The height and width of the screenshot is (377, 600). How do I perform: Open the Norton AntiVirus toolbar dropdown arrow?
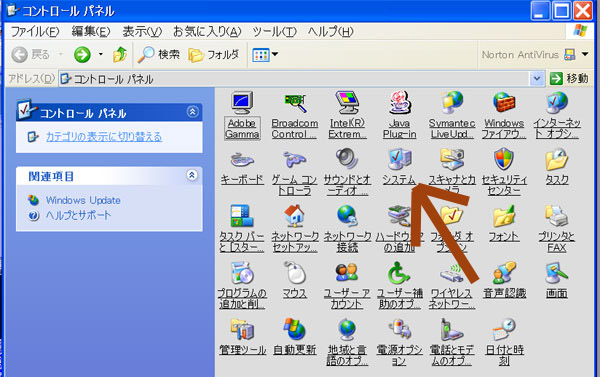pos(585,54)
